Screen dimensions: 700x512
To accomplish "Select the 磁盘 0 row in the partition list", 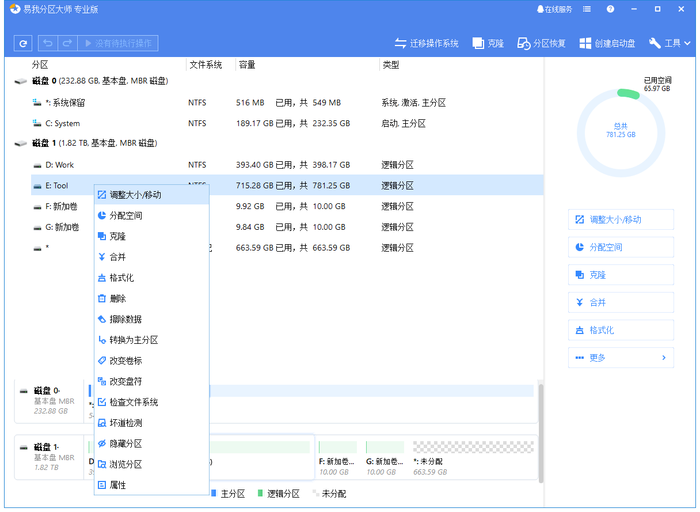I will [x=279, y=81].
